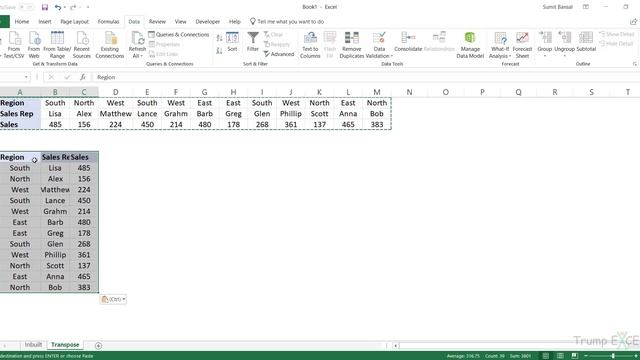Open Outline group dialog launcher
Image resolution: width=640 pixels, height=360 pixels.
(x=635, y=64)
